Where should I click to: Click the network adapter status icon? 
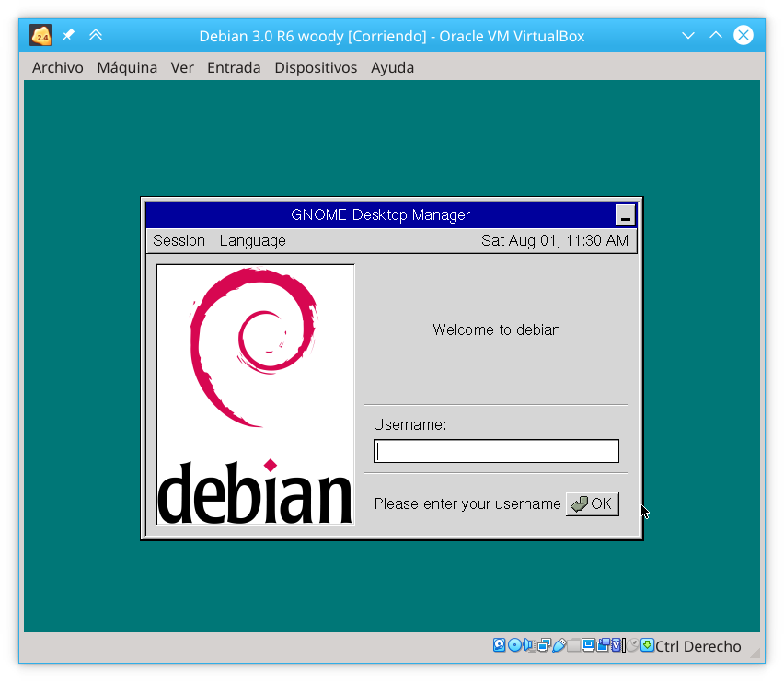(x=543, y=645)
